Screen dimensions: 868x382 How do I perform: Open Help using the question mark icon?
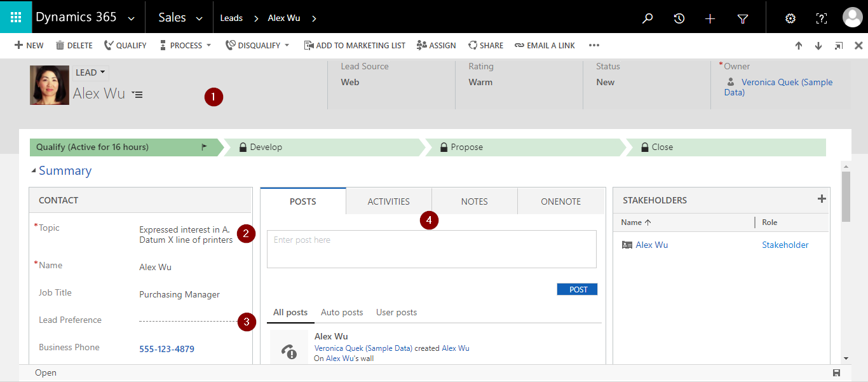(821, 18)
